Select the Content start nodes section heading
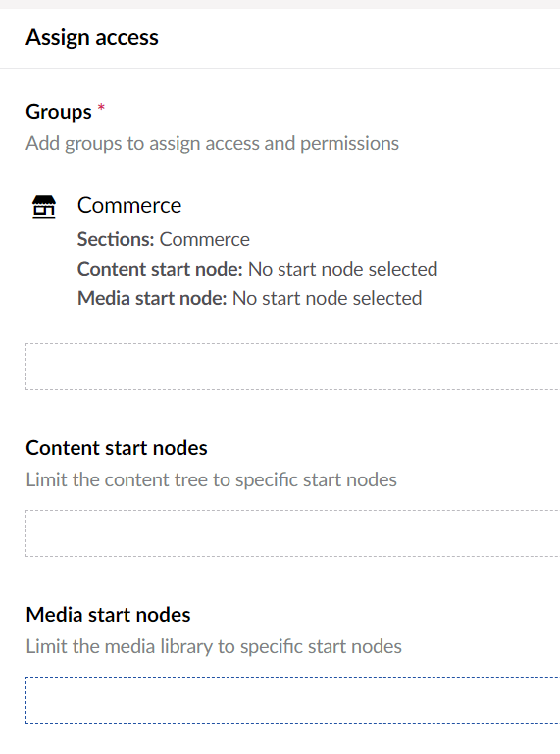This screenshot has width=560, height=754. pos(117,448)
